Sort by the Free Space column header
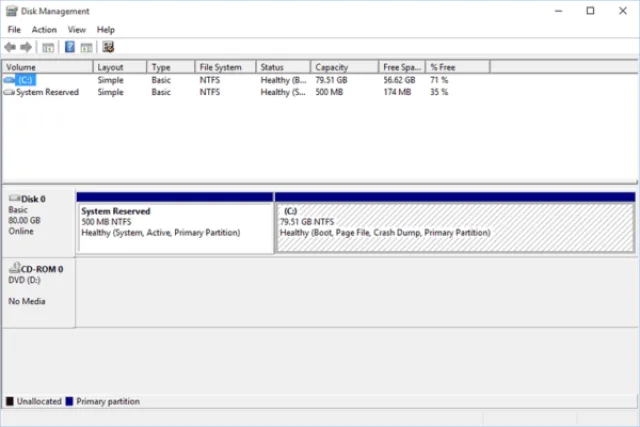Screen dimensions: 640x427 pyautogui.click(x=402, y=67)
